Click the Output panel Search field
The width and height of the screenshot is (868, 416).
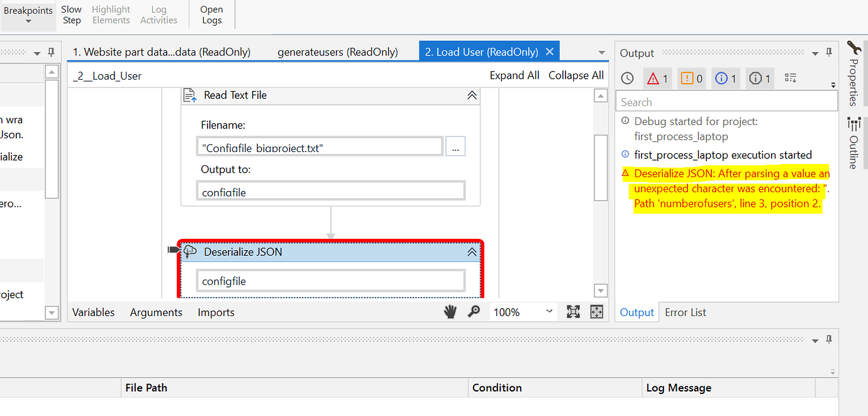(x=726, y=102)
